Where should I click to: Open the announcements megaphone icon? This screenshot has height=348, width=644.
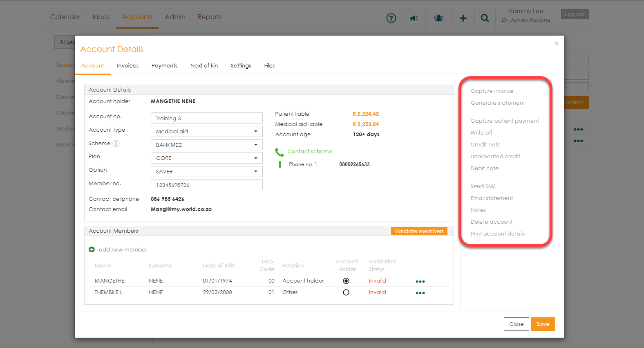coord(414,18)
